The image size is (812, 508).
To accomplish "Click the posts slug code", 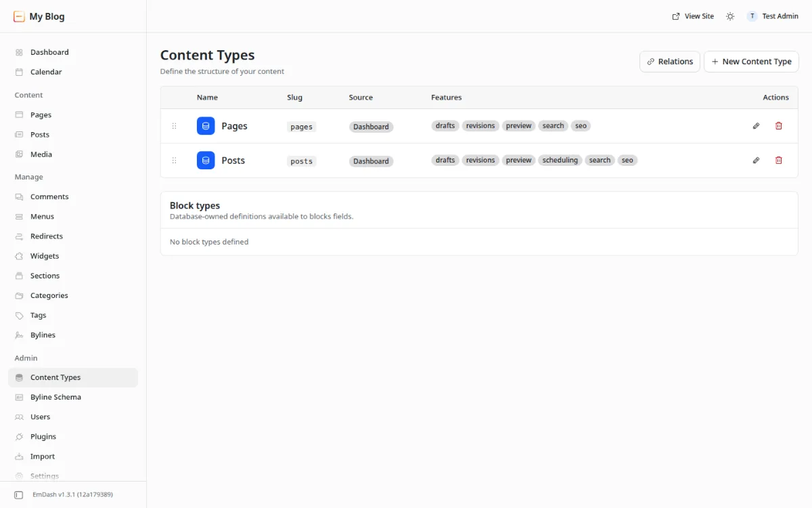I will (x=301, y=161).
